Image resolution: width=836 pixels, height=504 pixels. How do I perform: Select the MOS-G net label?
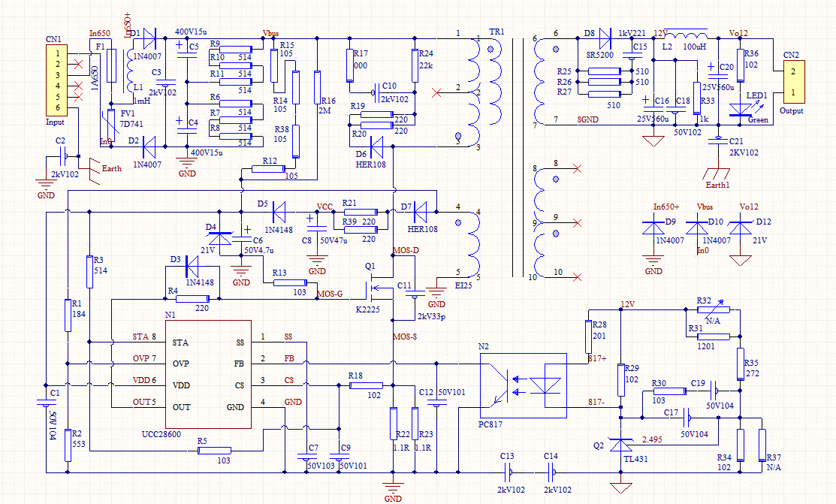click(x=330, y=294)
